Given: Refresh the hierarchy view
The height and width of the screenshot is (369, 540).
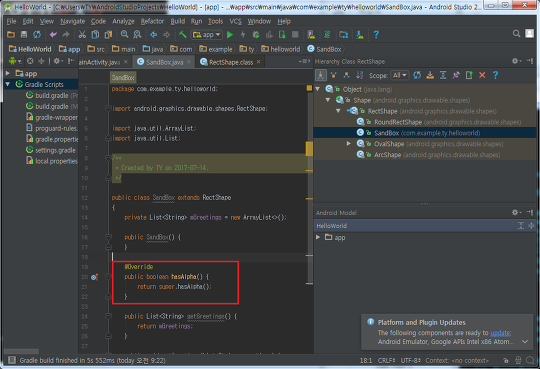Looking at the screenshot, I should pyautogui.click(x=417, y=75).
